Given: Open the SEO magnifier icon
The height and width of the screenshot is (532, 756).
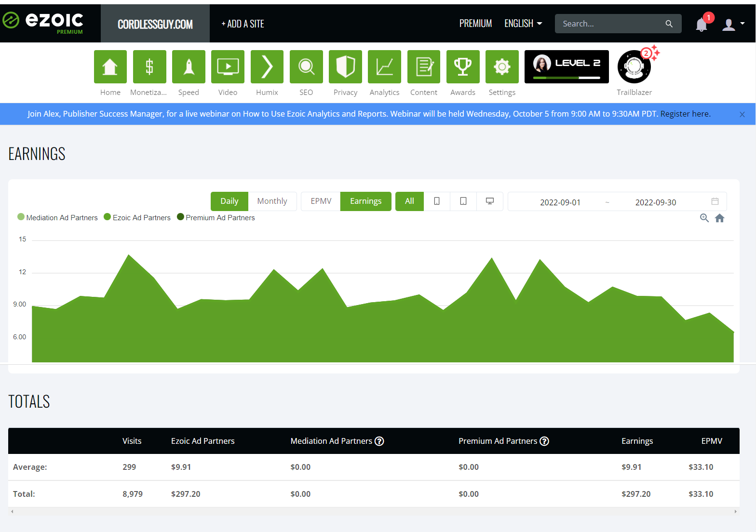Looking at the screenshot, I should pyautogui.click(x=306, y=66).
